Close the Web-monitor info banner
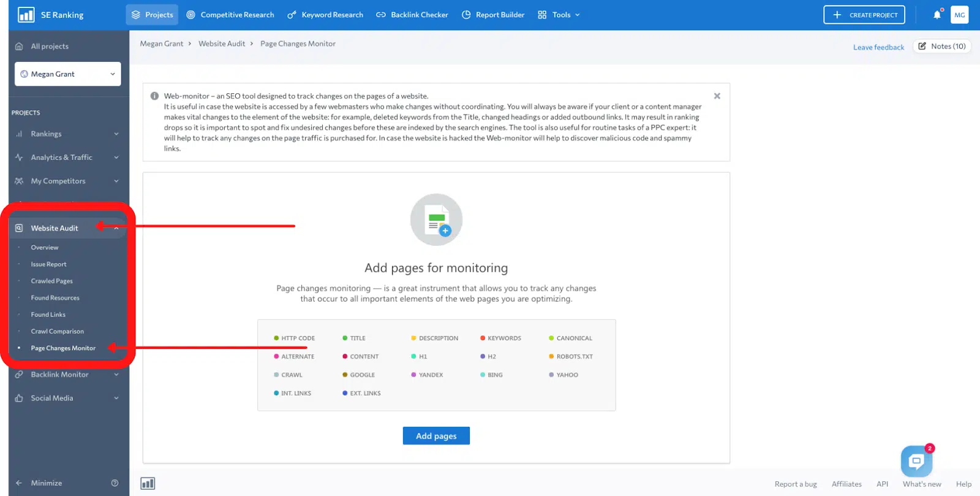The height and width of the screenshot is (496, 980). [717, 96]
